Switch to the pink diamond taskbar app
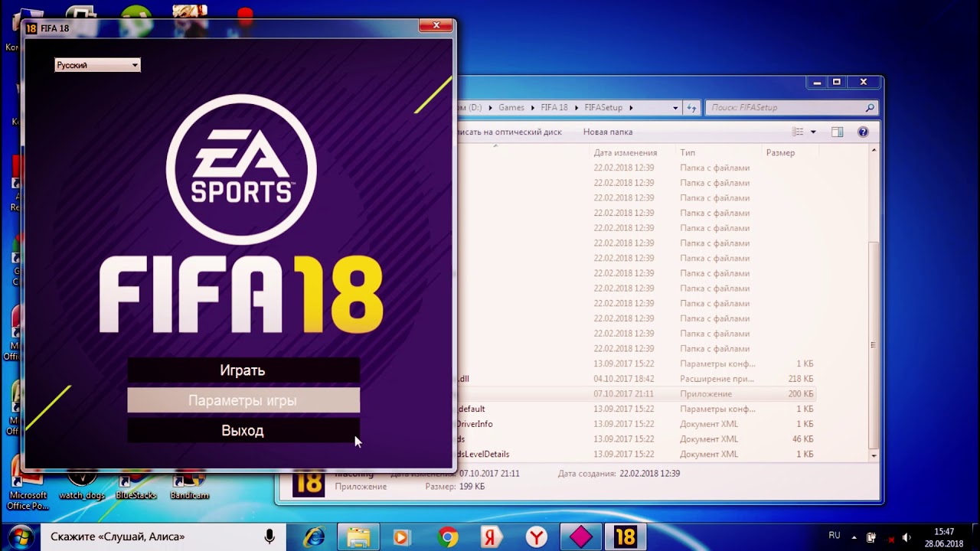The height and width of the screenshot is (551, 980). coord(581,537)
